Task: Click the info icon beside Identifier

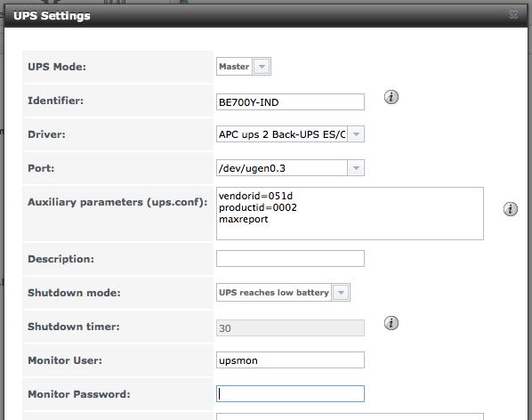Action: pyautogui.click(x=391, y=97)
